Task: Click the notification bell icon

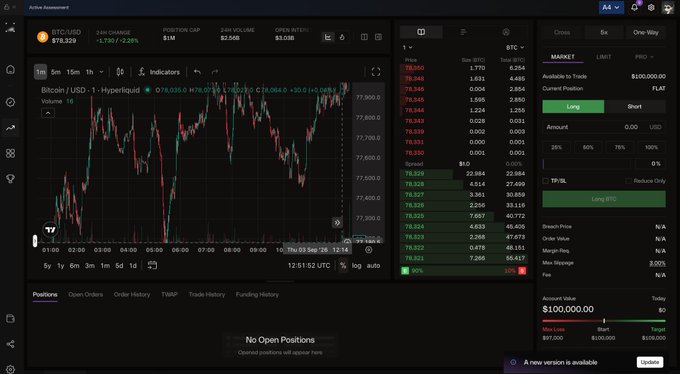Action: [634, 7]
